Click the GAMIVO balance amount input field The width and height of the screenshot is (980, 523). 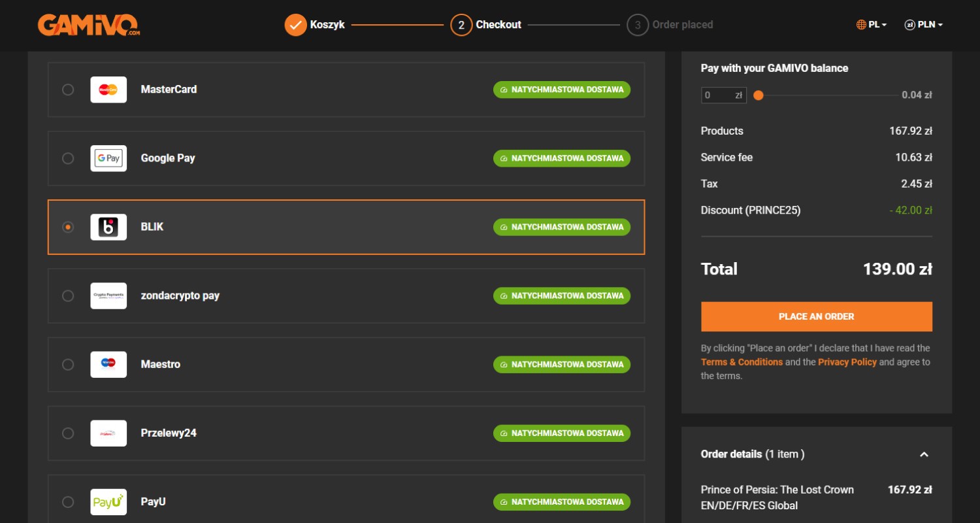point(724,95)
